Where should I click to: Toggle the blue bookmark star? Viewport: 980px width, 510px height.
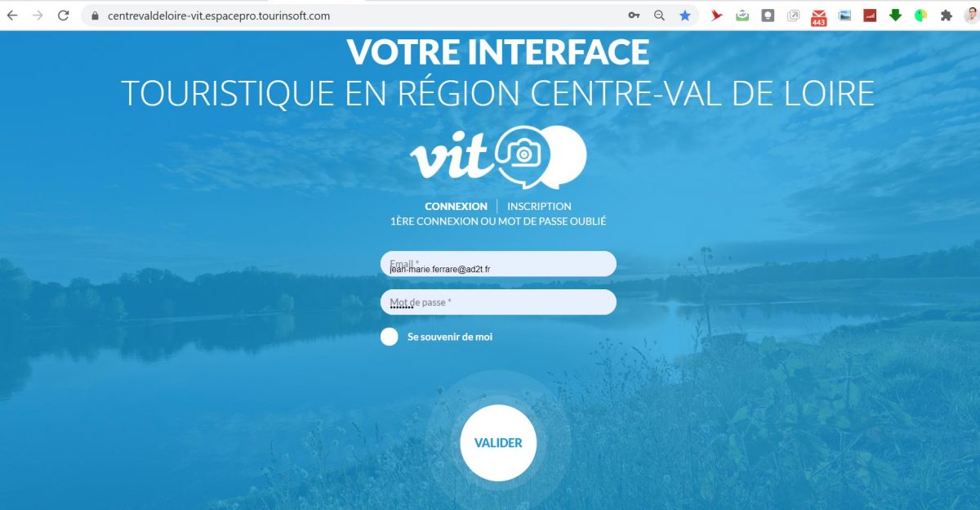coord(685,16)
